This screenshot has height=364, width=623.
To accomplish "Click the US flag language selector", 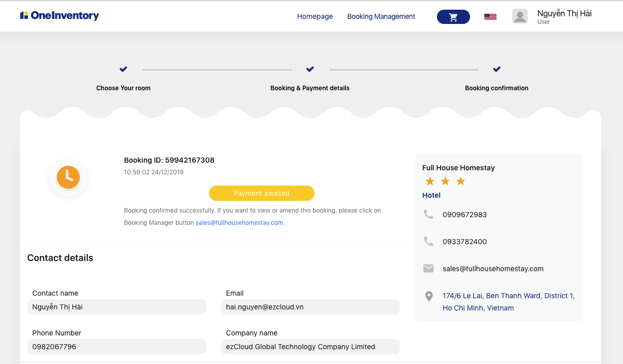I will click(490, 17).
